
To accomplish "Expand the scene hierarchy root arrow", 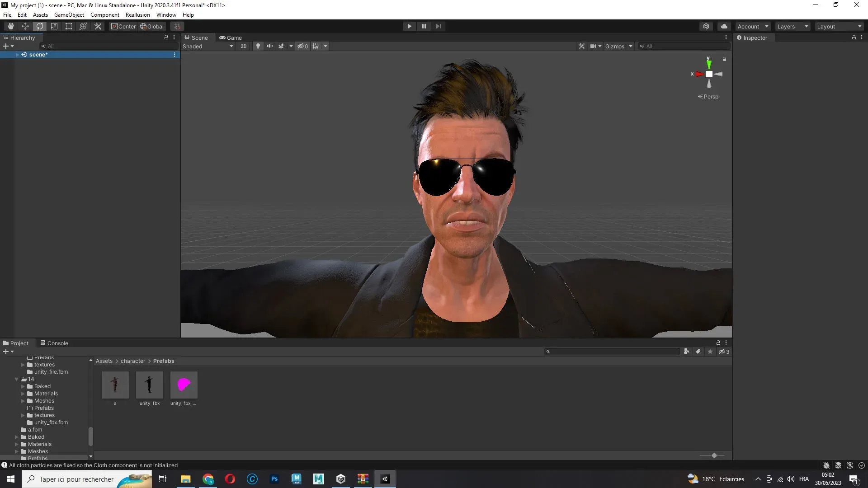I will tap(17, 54).
